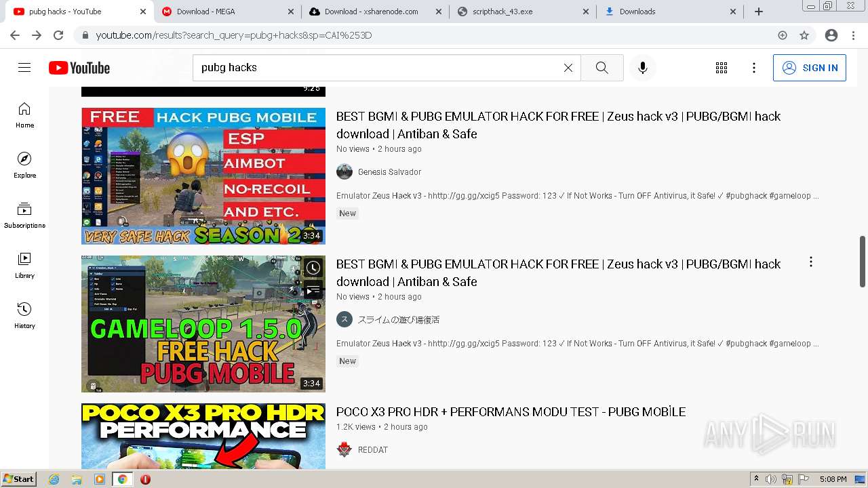Click the install/add circle icon in address bar

pos(783,35)
